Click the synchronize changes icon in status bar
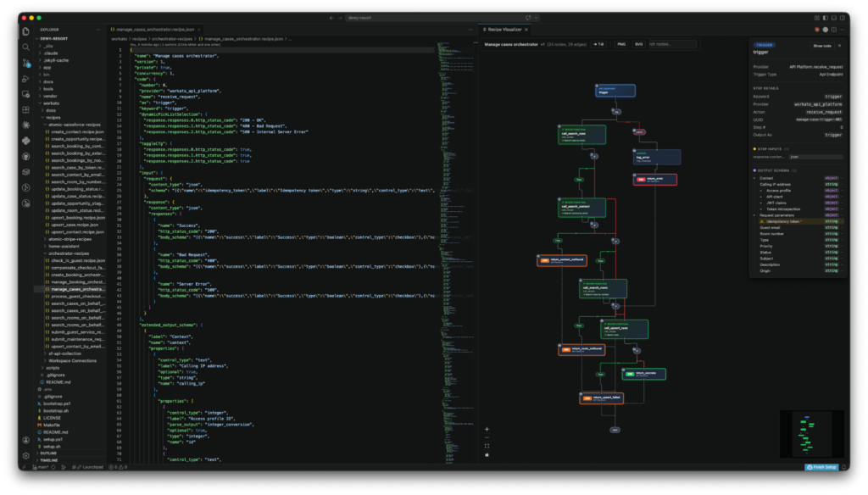The width and height of the screenshot is (868, 495). (53, 467)
